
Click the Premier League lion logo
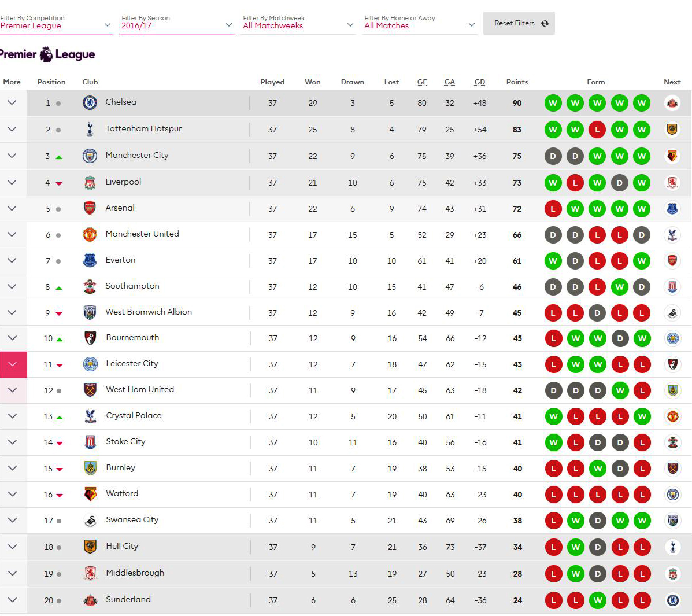tap(46, 54)
